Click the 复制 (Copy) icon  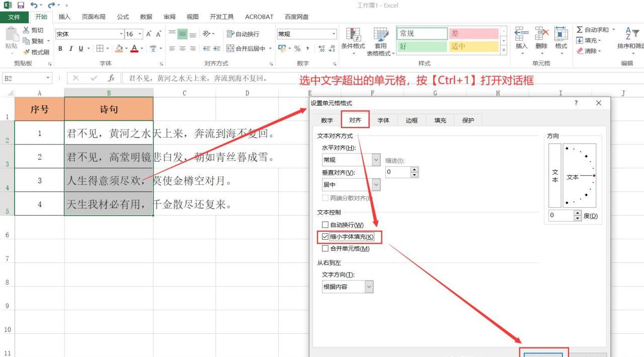[26, 41]
